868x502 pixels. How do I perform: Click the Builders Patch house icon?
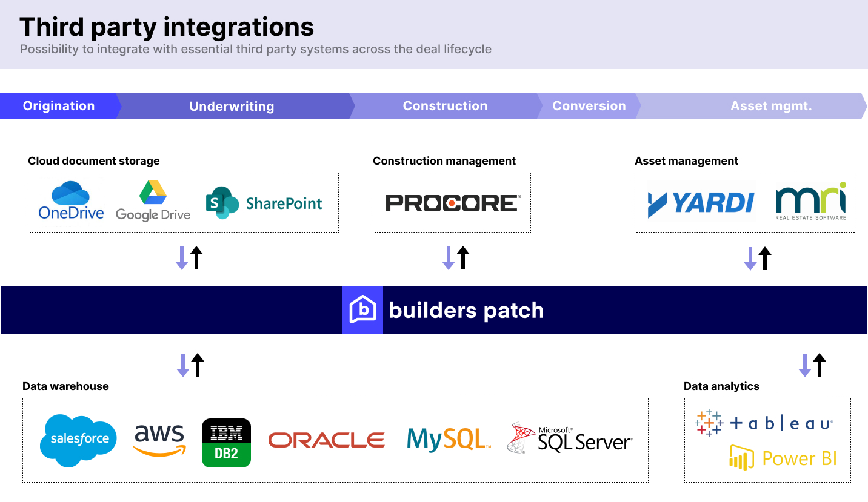[x=362, y=310]
